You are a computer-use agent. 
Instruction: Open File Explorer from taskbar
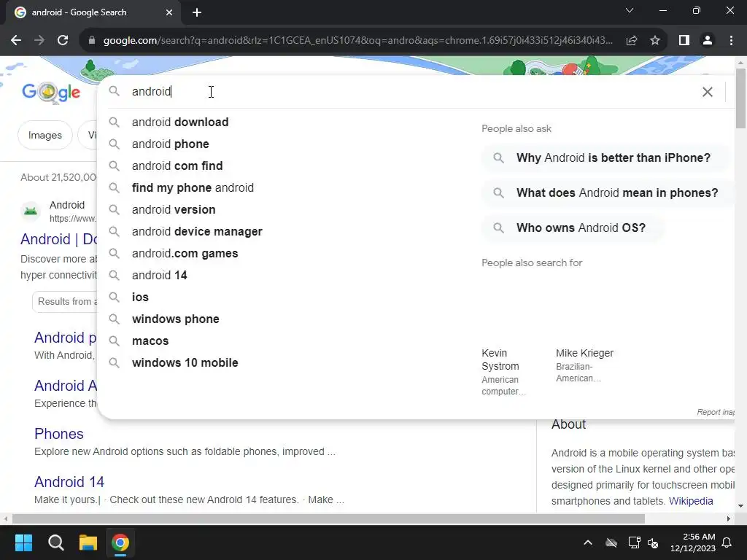88,542
